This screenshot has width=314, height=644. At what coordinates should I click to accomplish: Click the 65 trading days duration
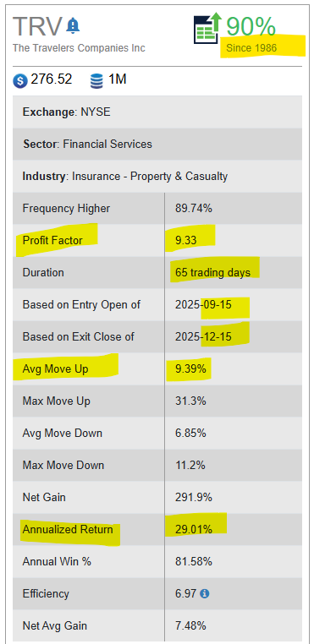pos(212,273)
